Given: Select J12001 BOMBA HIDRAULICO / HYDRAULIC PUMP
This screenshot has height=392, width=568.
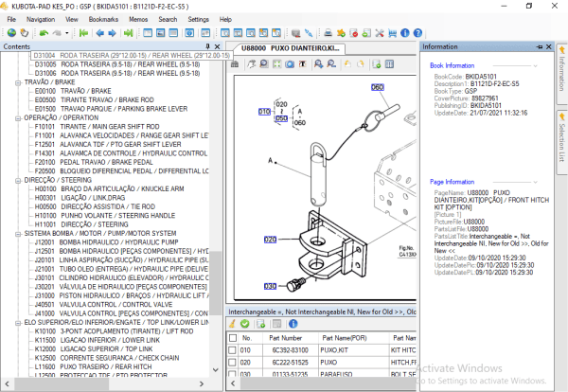Looking at the screenshot, I should pyautogui.click(x=106, y=242).
